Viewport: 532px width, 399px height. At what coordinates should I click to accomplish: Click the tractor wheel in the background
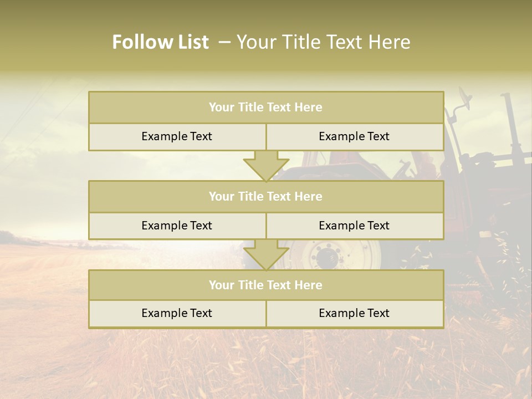[x=330, y=255]
